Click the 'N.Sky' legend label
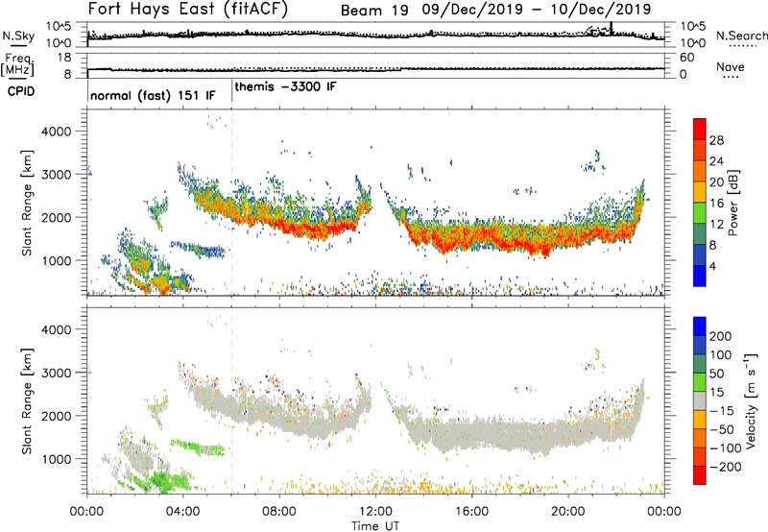The width and height of the screenshot is (768, 532). click(18, 36)
